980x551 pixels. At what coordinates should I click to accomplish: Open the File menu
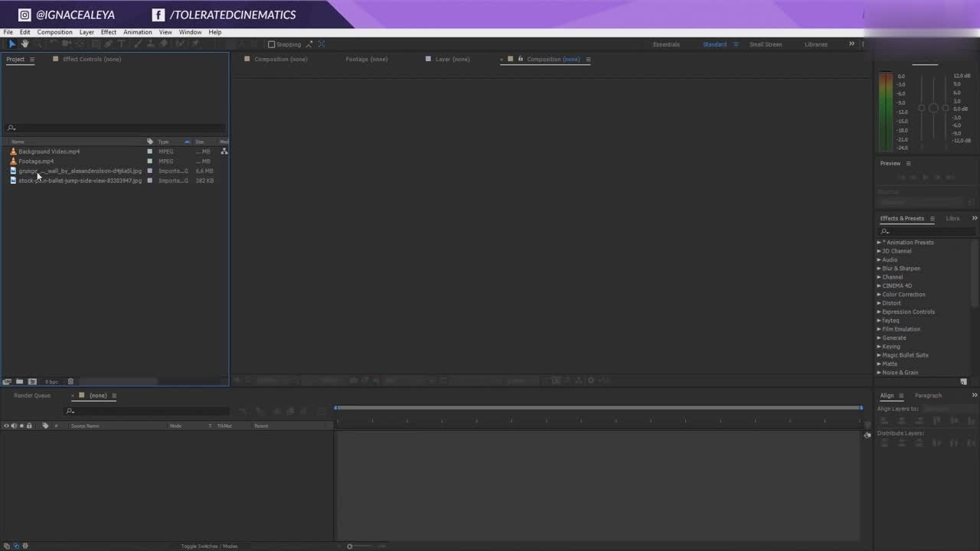pyautogui.click(x=8, y=32)
